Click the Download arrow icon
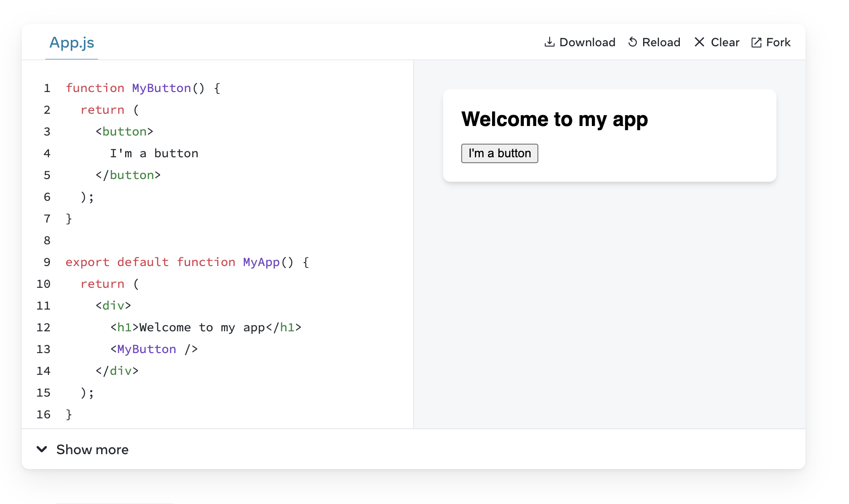The image size is (849, 504). pyautogui.click(x=549, y=42)
